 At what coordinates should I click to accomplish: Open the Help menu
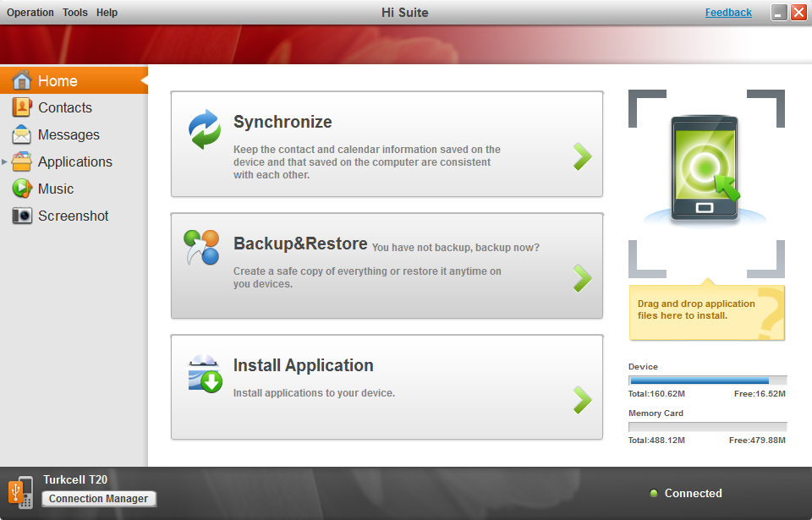point(107,13)
